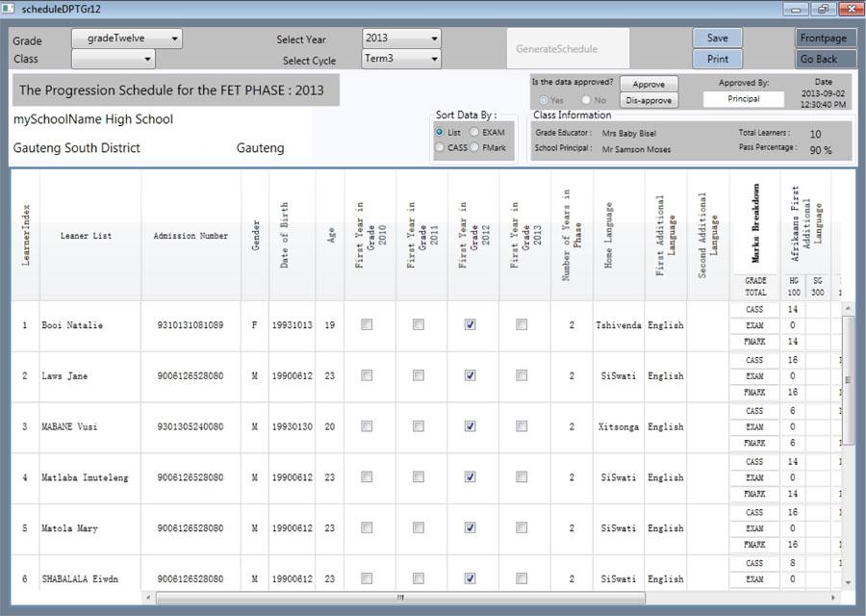Open the Select Cycle Term3 dropdown
The height and width of the screenshot is (616, 866).
(x=400, y=59)
